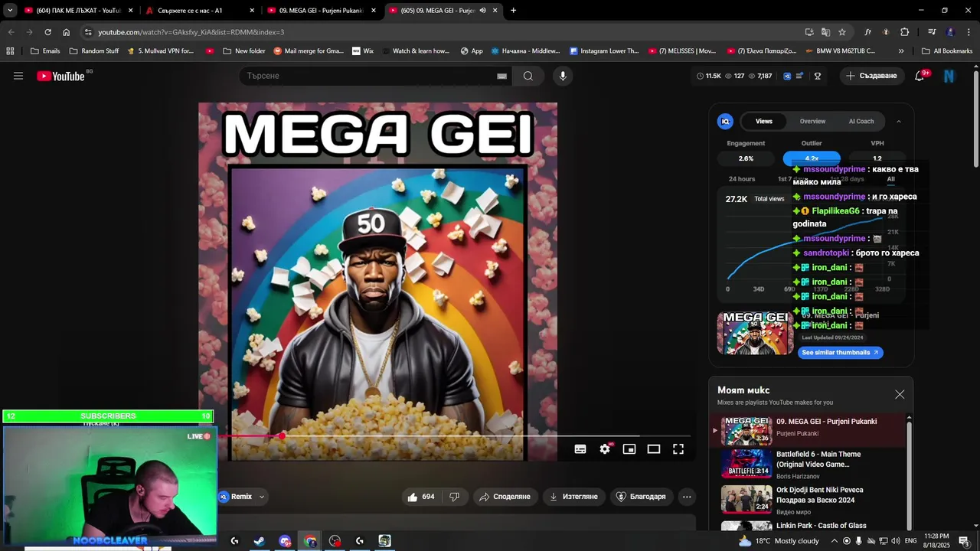Mute the playing MEGA GEI tab speaker

482,11
